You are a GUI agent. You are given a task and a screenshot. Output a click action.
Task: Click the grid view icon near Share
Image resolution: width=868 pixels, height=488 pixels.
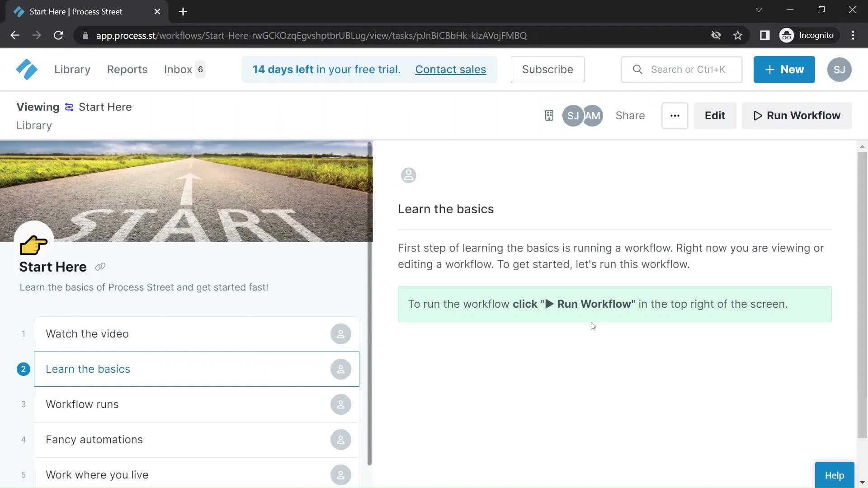[x=548, y=115]
